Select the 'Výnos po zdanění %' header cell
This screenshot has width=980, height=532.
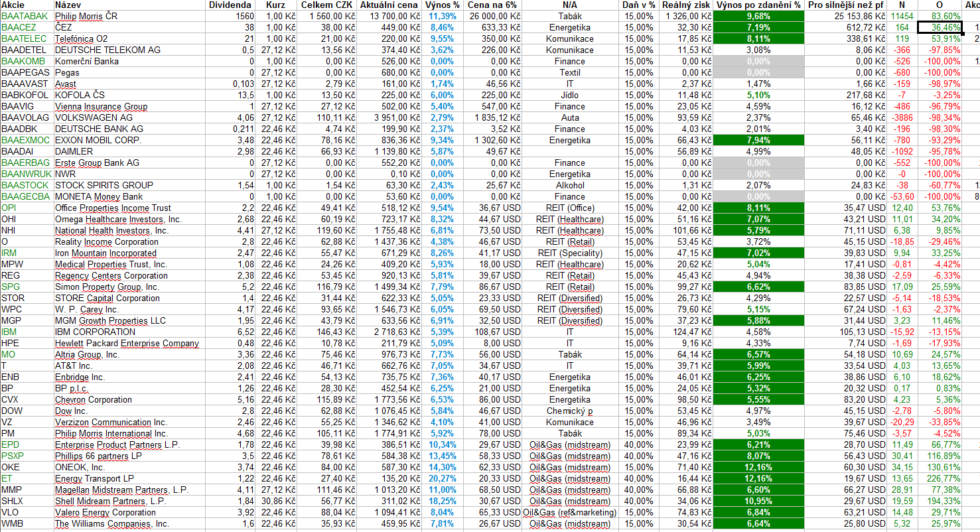click(x=758, y=5)
